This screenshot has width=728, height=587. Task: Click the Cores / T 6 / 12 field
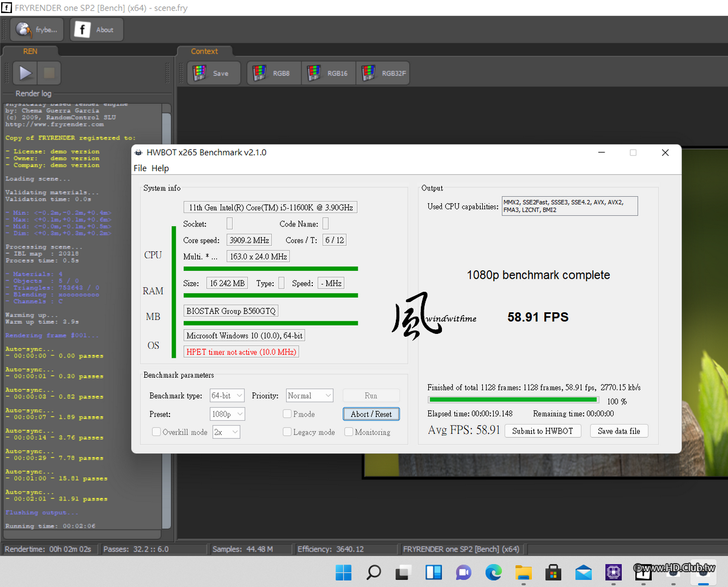coord(334,240)
